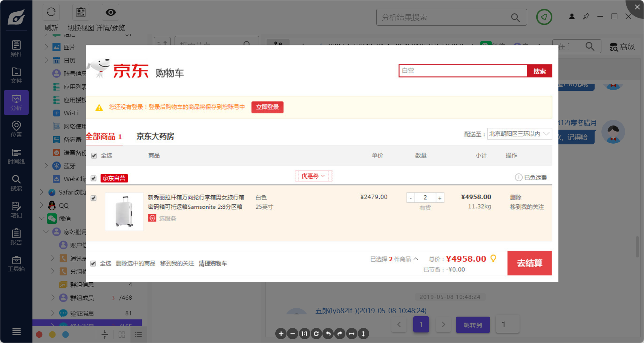Screen dimensions: 644x343
Task: Click the 立即登录 login button
Action: click(267, 107)
